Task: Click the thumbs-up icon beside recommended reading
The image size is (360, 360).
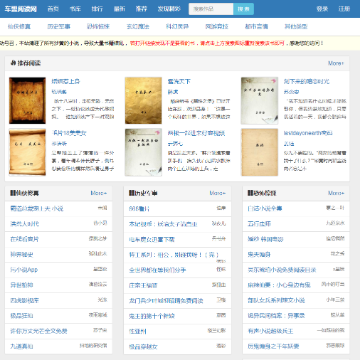Action: (13, 63)
